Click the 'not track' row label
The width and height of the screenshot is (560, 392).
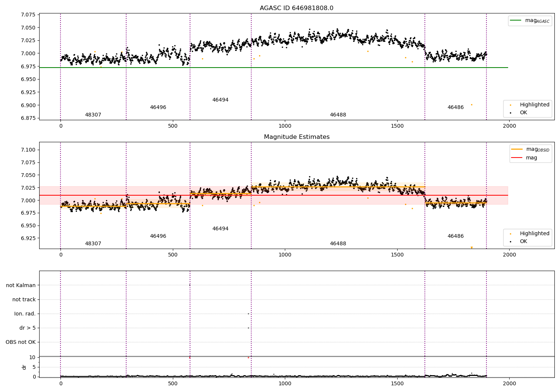pyautogui.click(x=24, y=300)
